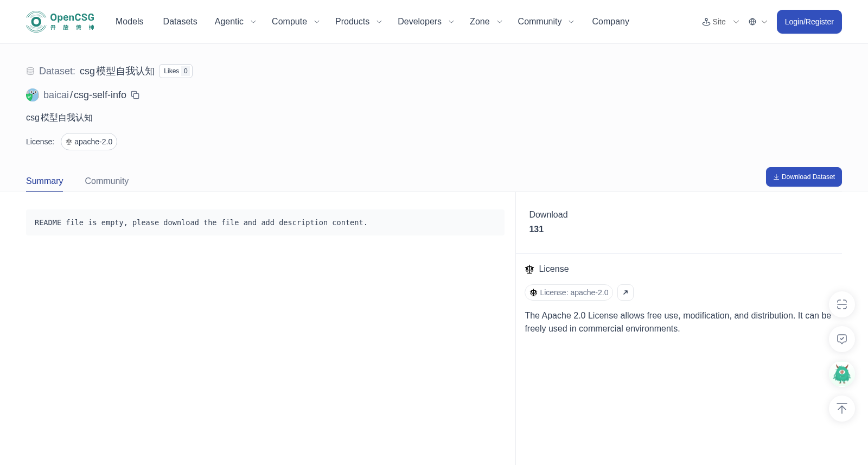The width and height of the screenshot is (868, 465).
Task: Open the floating feedback chat button
Action: click(x=842, y=339)
